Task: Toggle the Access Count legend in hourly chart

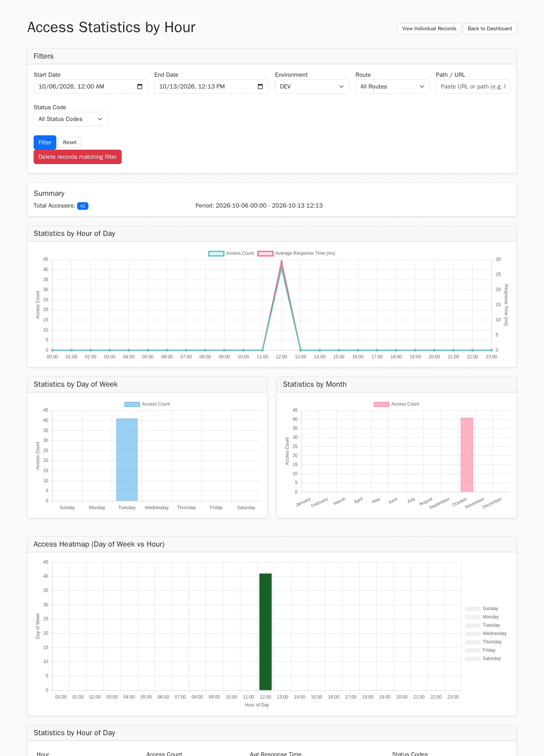Action: click(231, 253)
